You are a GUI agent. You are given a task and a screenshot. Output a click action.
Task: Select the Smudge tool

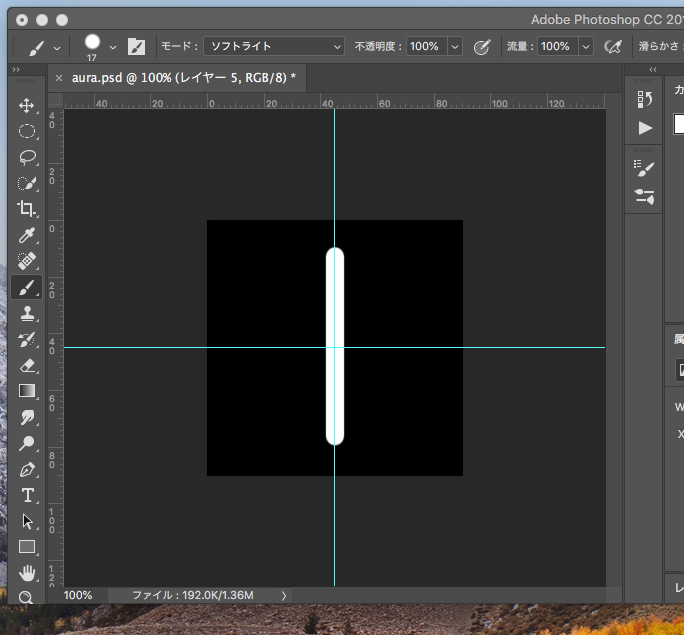tap(27, 417)
